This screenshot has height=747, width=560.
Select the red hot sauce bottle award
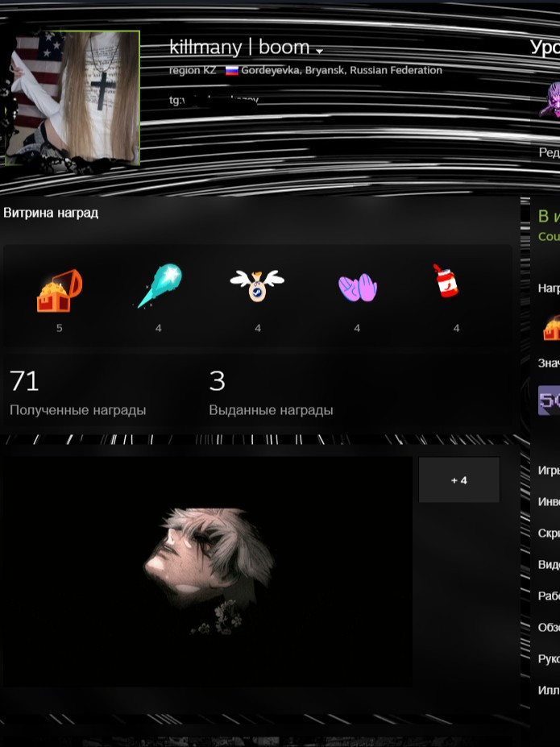[x=446, y=281]
